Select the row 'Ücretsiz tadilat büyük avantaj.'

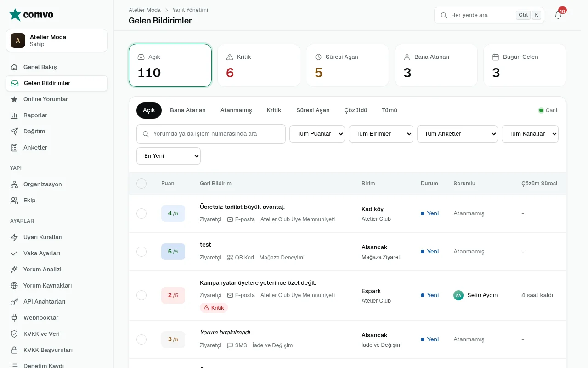[141, 213]
